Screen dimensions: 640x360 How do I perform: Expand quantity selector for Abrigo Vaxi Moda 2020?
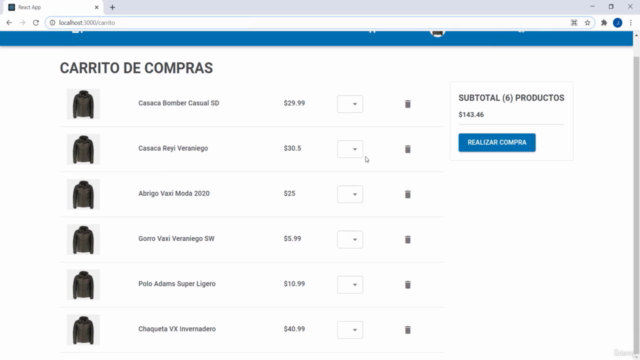pyautogui.click(x=350, y=194)
